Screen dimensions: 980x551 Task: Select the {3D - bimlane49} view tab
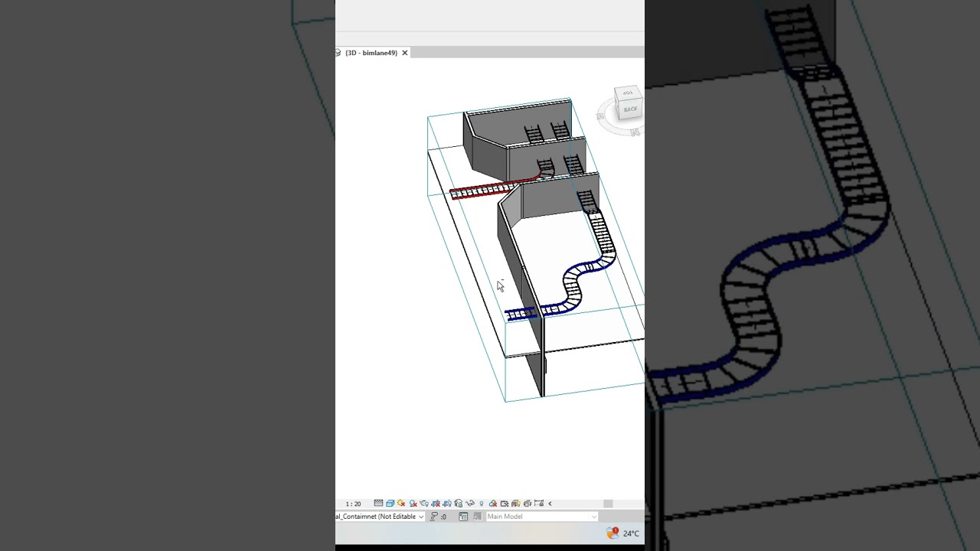tap(371, 53)
